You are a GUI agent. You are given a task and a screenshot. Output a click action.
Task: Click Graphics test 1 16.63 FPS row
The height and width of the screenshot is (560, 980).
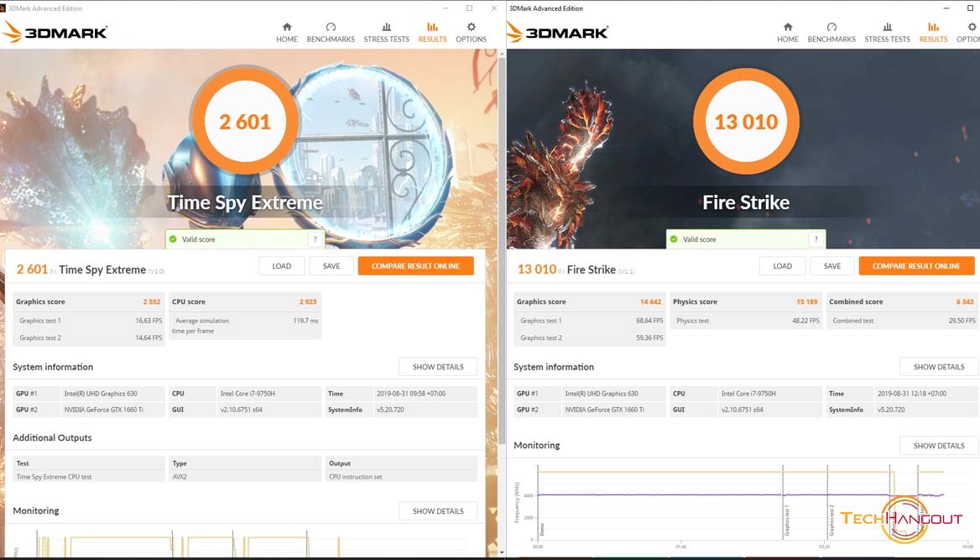pos(89,321)
